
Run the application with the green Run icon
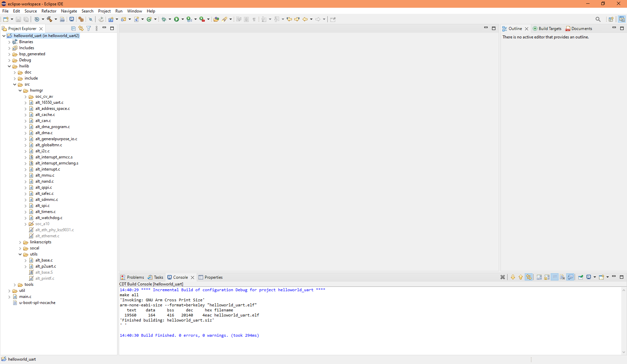(177, 19)
